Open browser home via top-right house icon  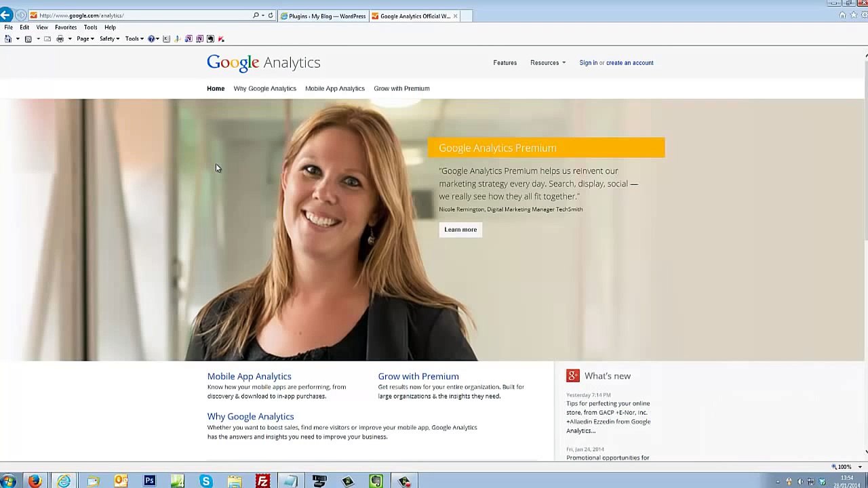tap(843, 15)
